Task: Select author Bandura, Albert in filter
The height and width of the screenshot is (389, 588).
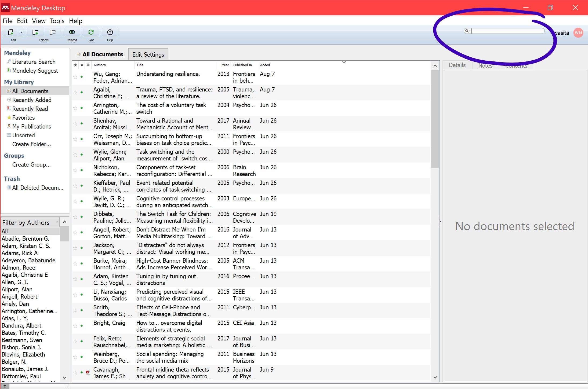Action: (x=21, y=325)
